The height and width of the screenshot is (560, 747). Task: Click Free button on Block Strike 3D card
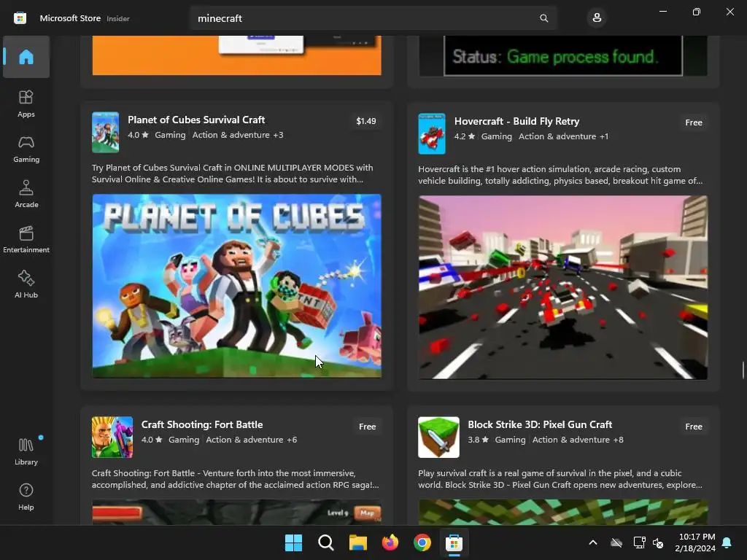[694, 427]
